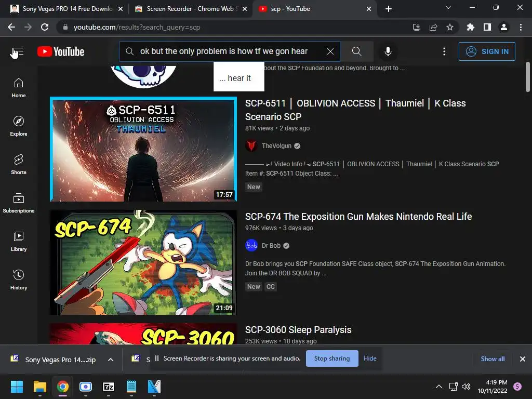
Task: Click the volume speaker tray icon
Action: click(x=466, y=387)
